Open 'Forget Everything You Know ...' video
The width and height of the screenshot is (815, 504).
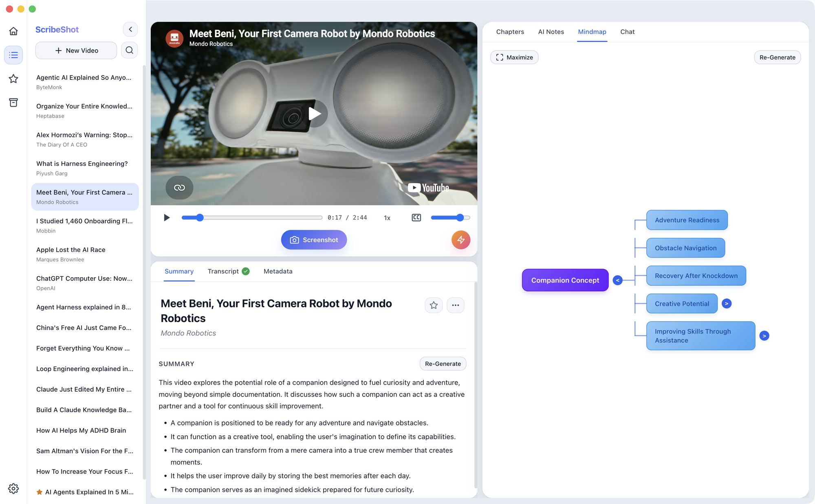pyautogui.click(x=85, y=348)
